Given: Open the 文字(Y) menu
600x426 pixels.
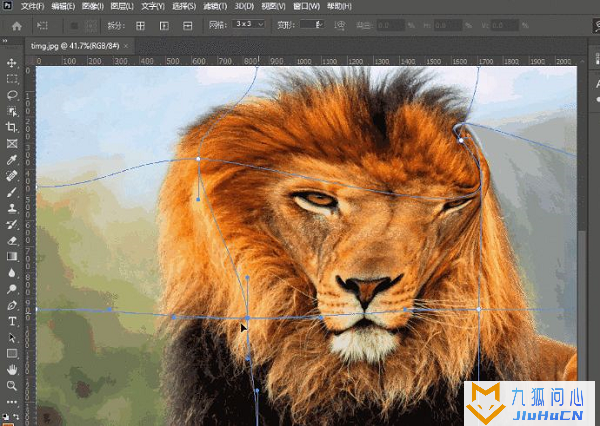Looking at the screenshot, I should click(153, 6).
